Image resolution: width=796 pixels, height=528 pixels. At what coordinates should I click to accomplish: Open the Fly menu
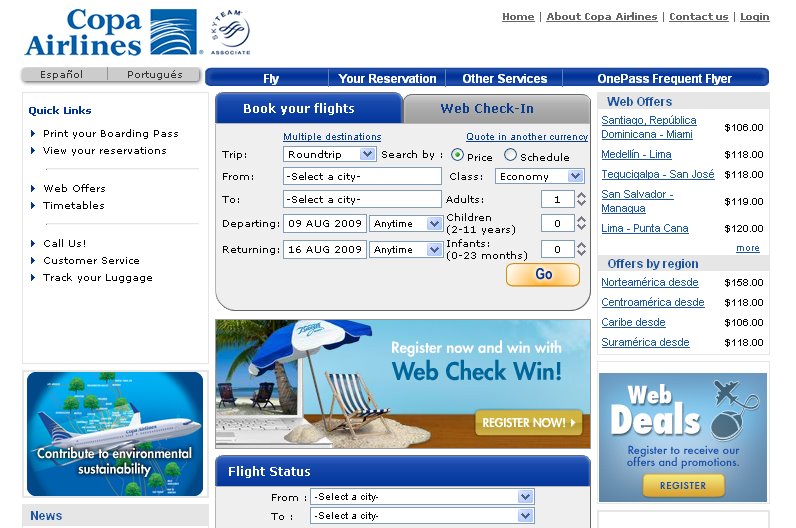(x=271, y=78)
